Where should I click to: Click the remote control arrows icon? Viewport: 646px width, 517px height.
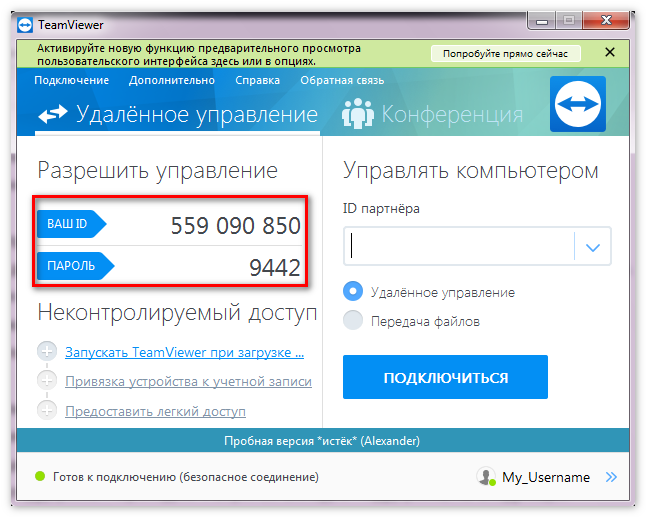click(x=53, y=114)
